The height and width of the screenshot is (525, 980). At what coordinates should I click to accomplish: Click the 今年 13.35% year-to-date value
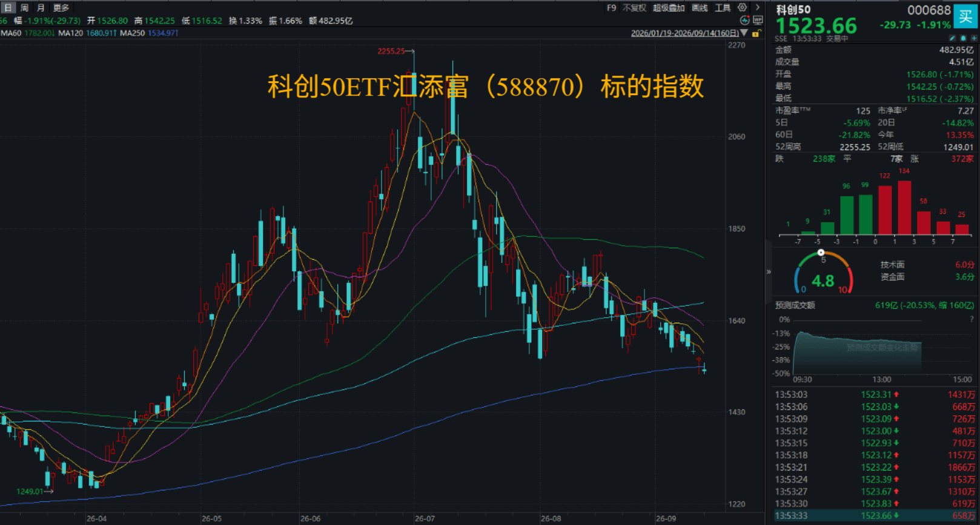(x=960, y=135)
